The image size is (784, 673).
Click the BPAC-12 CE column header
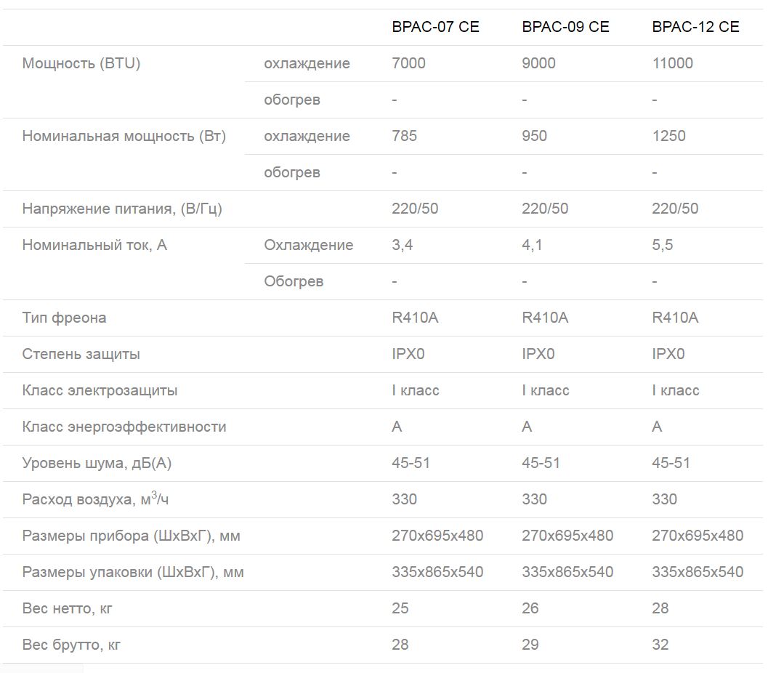[x=695, y=27]
